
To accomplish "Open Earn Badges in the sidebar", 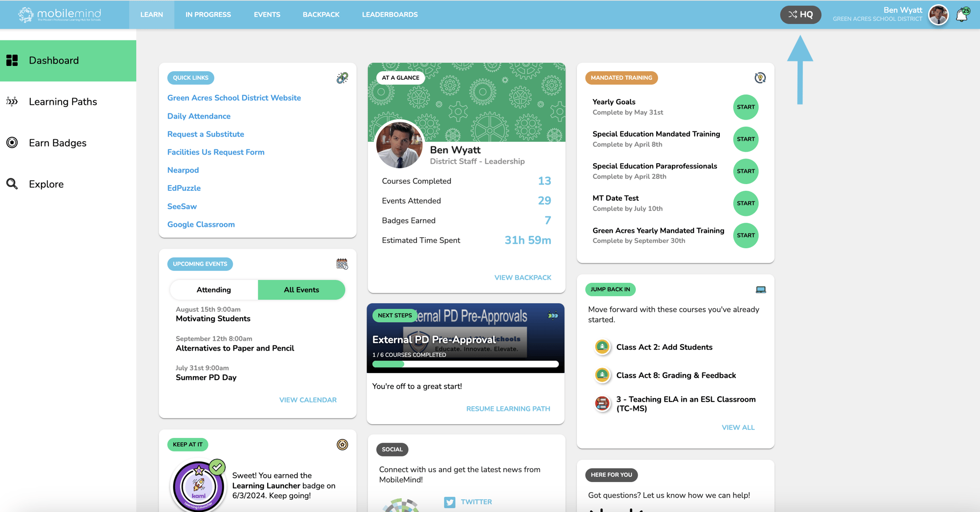I will tap(68, 143).
